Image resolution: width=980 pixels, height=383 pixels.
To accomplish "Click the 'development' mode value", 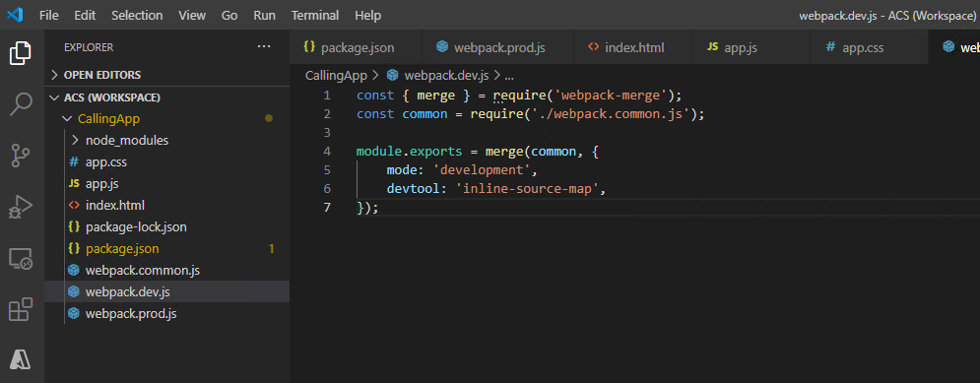I will coord(482,170).
